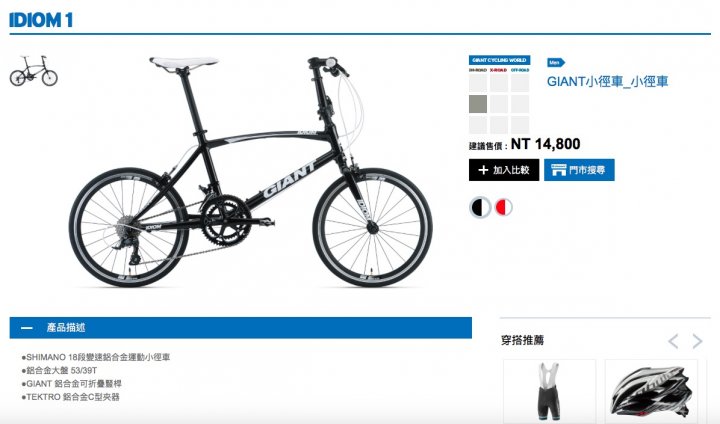Image resolution: width=720 pixels, height=424 pixels.
Task: Open the GIANT小徑車_小徑車 category link
Action: click(x=607, y=82)
